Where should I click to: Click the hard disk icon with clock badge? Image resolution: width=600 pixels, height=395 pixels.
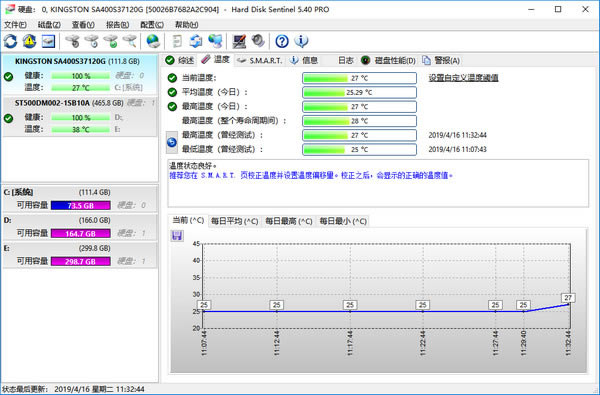pyautogui.click(x=91, y=41)
